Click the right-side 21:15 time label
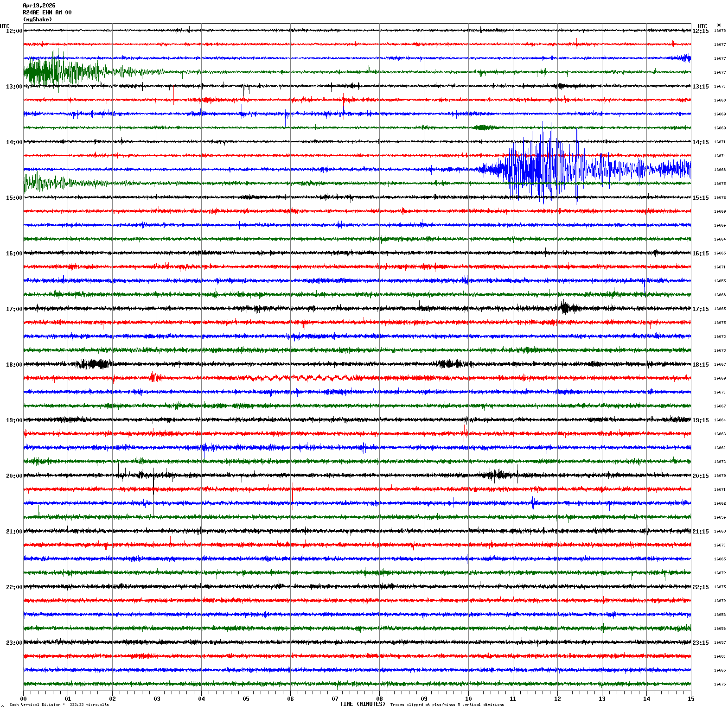This screenshot has width=728, height=711. click(700, 532)
